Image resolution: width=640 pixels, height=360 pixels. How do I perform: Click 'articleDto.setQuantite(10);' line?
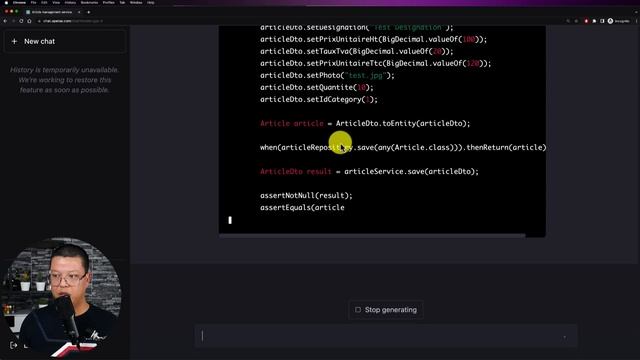317,87
